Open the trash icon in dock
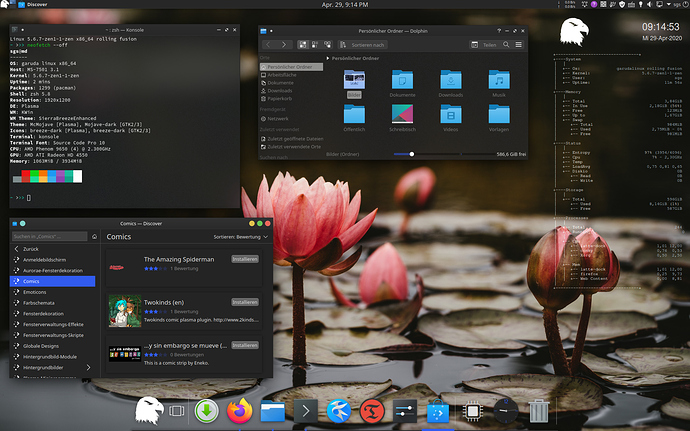Image resolution: width=690 pixels, height=431 pixels. 538,411
